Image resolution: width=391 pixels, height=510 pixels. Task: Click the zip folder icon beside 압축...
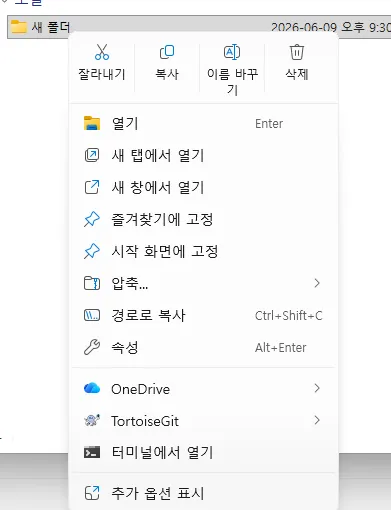click(x=92, y=283)
